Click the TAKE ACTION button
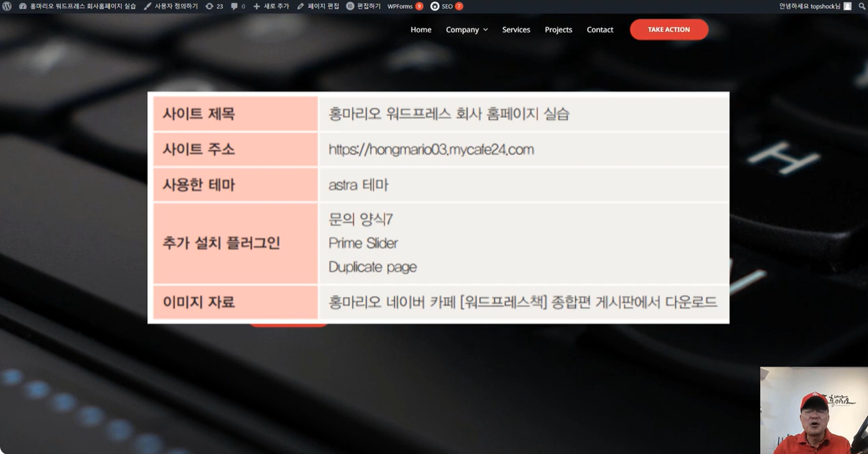Screen dimensions: 868x454 669,29
